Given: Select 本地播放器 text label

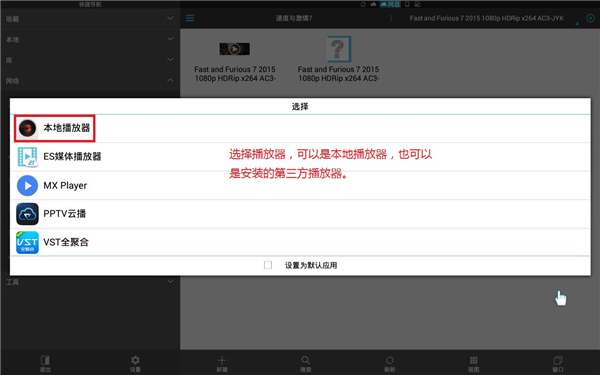Looking at the screenshot, I should coord(67,128).
